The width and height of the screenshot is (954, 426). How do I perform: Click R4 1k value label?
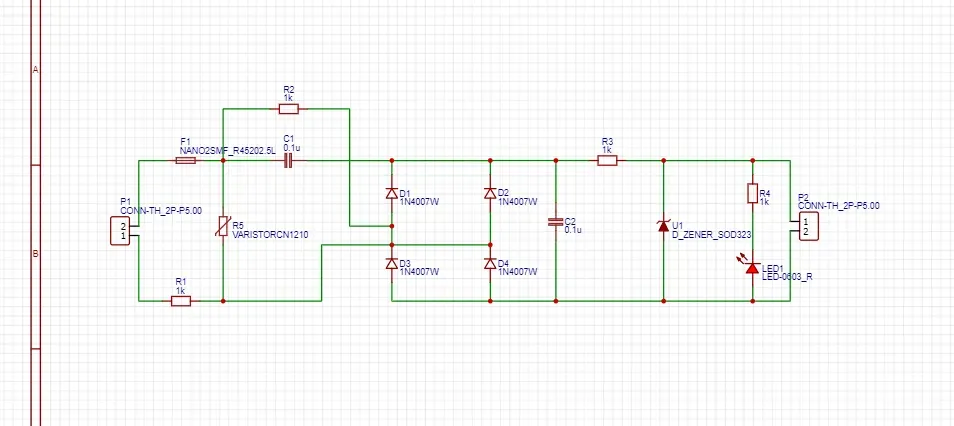[x=764, y=202]
